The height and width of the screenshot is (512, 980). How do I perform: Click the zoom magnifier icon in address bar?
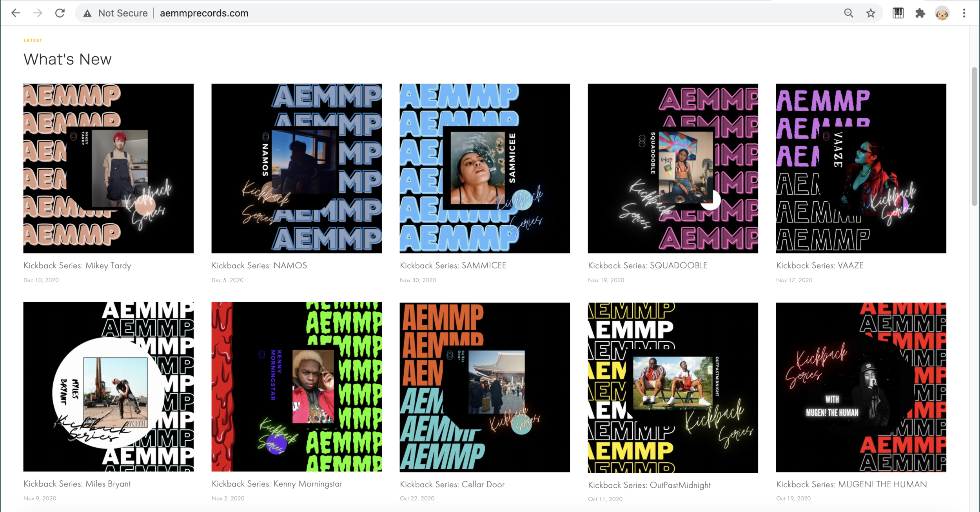848,13
